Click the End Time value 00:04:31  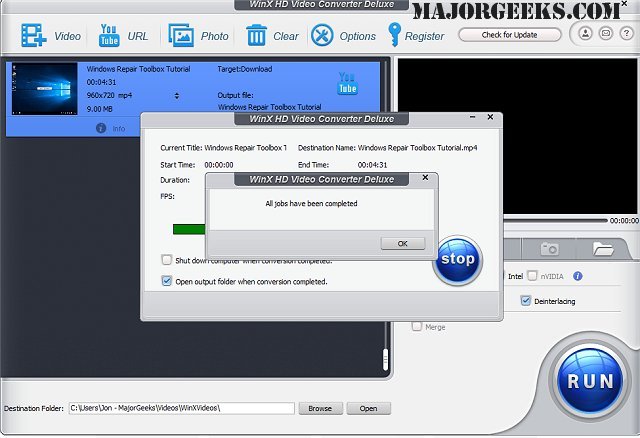click(372, 165)
